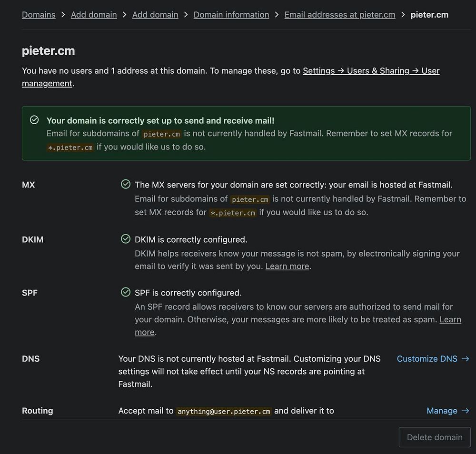Click the anything@user.pieter.cm routing address
The image size is (476, 454).
coord(224,411)
